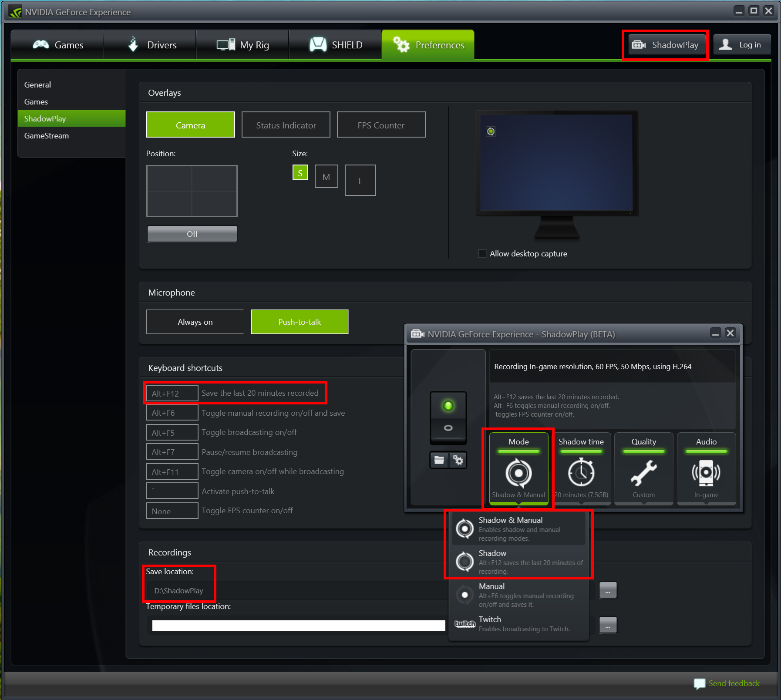Open the recordings folder icon in ShadowPlay
The image size is (781, 700).
point(439,460)
